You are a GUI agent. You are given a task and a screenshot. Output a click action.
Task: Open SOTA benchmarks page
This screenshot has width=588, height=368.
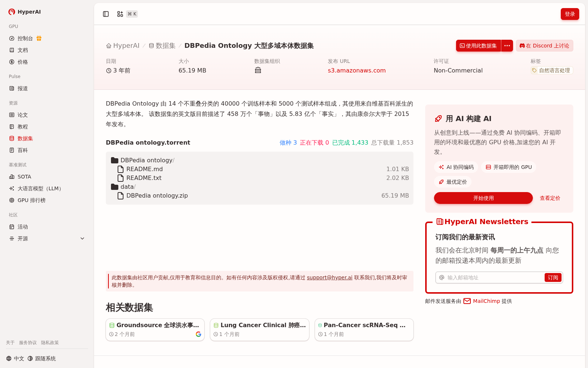point(47,177)
